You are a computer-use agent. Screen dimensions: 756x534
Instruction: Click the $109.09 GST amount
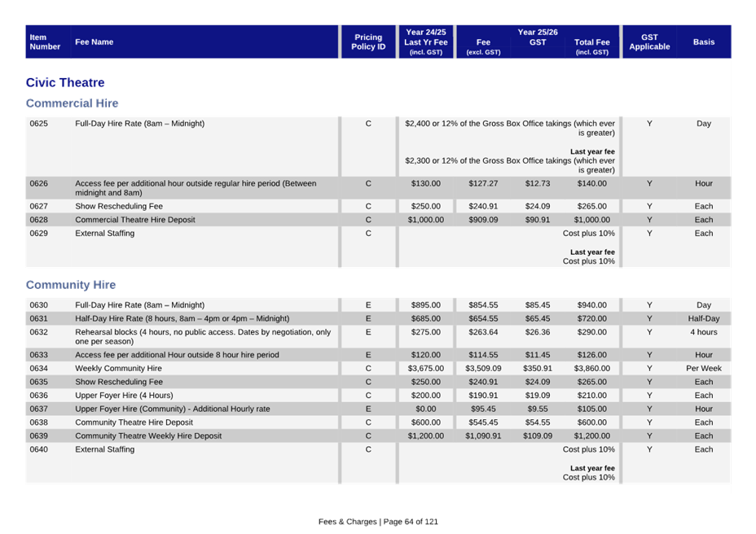[538, 436]
